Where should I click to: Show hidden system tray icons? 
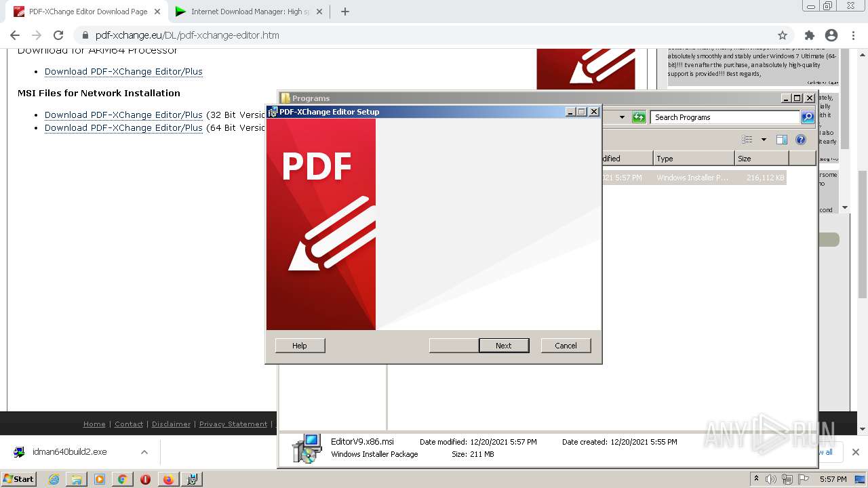(756, 479)
